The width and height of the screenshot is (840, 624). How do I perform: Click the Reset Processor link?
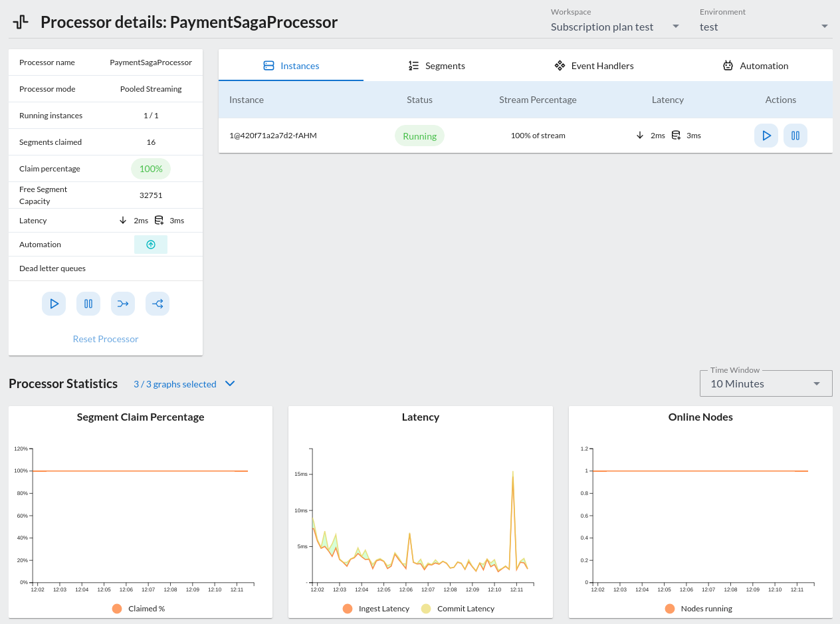coord(106,339)
